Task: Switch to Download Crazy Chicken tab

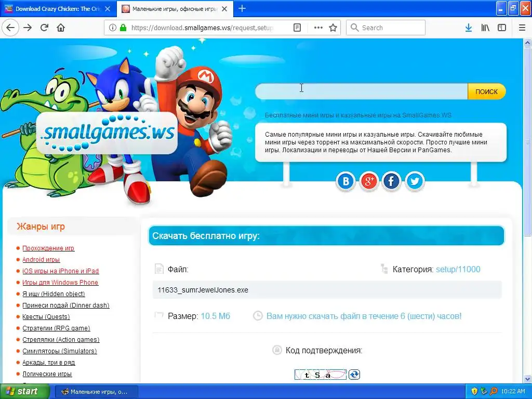Action: point(58,9)
